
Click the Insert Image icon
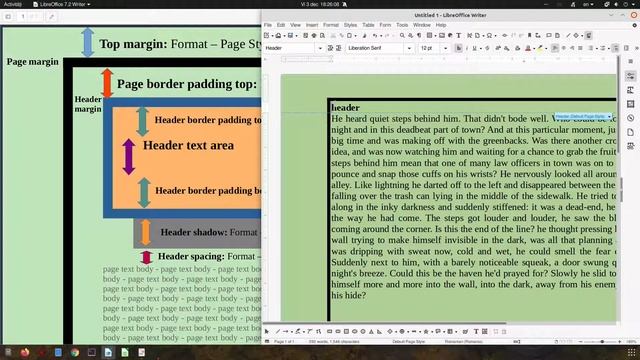[x=442, y=36]
